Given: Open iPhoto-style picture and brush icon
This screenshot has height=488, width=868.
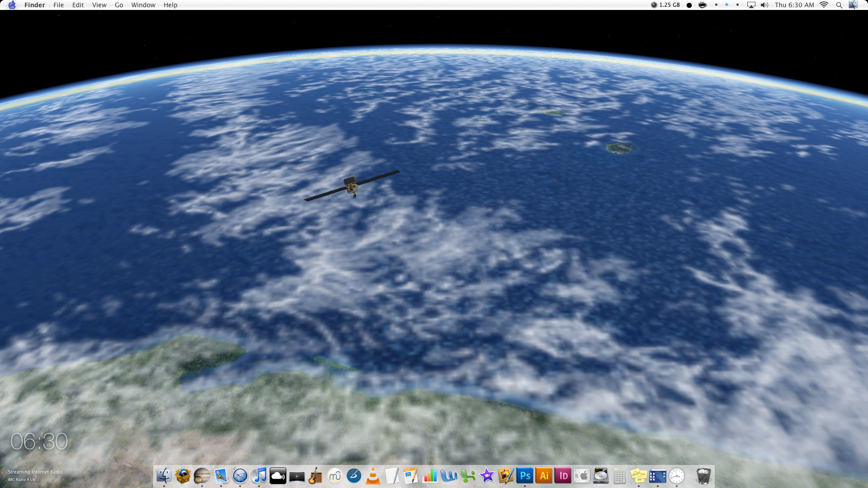Looking at the screenshot, I should pyautogui.click(x=506, y=476).
